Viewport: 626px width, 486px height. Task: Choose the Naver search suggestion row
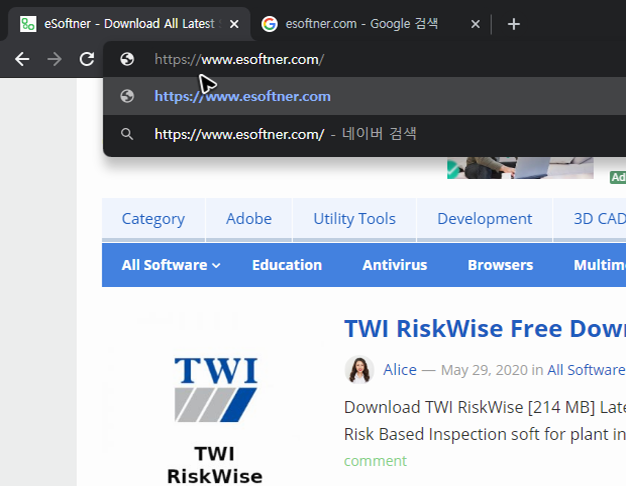click(365, 134)
